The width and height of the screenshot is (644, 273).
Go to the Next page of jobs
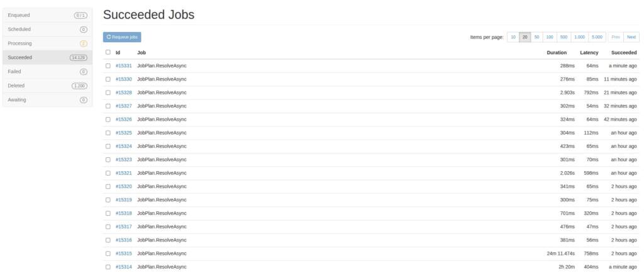tap(631, 37)
